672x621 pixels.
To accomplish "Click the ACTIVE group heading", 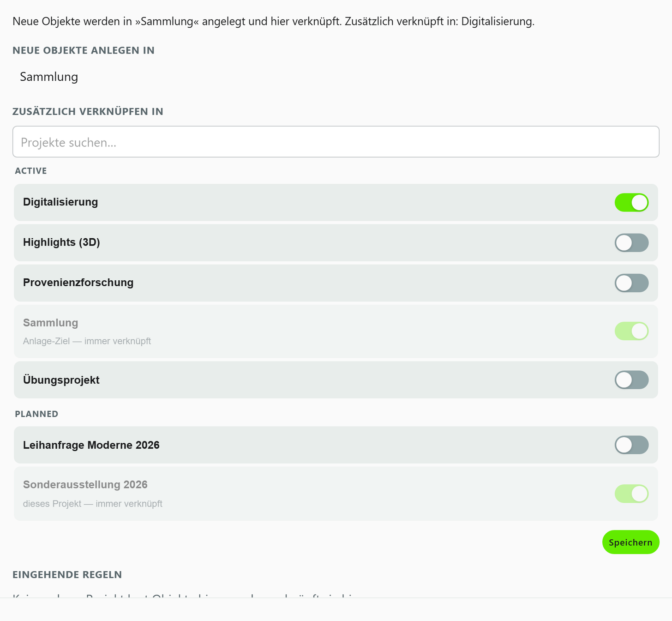I will tap(31, 171).
